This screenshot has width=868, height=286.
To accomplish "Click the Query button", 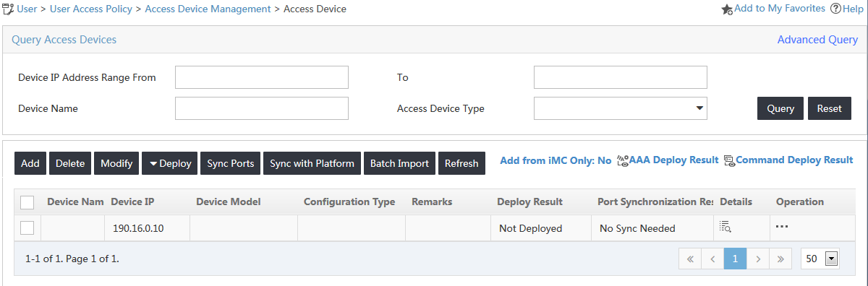I will coord(780,108).
